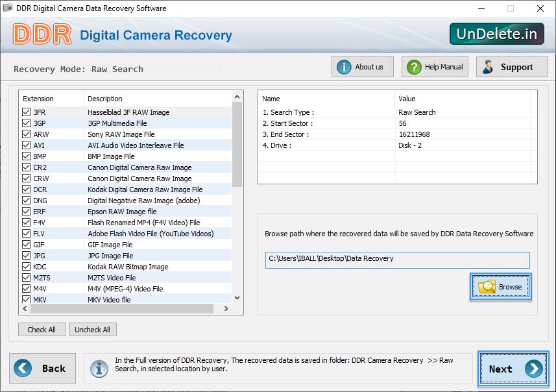
Task: Toggle the JPG extension checkbox
Action: [26, 255]
